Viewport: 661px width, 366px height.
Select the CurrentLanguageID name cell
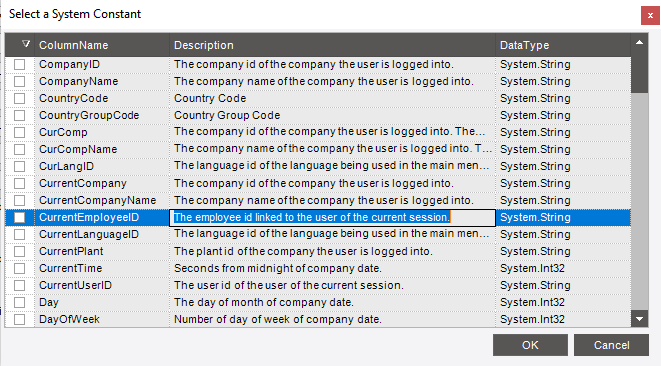[x=102, y=234]
